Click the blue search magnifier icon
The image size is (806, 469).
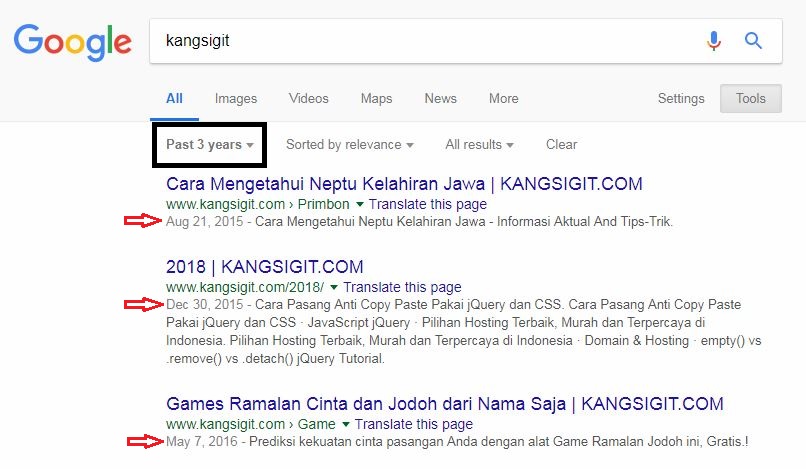click(753, 40)
